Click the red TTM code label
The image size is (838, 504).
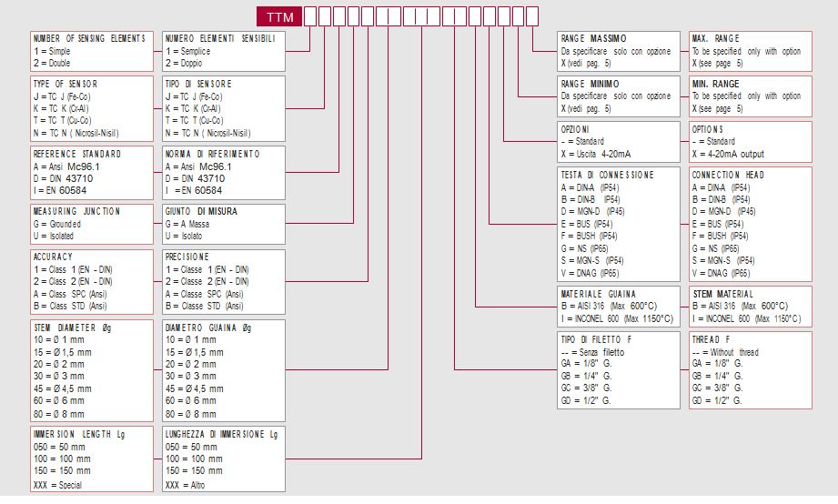click(x=278, y=15)
